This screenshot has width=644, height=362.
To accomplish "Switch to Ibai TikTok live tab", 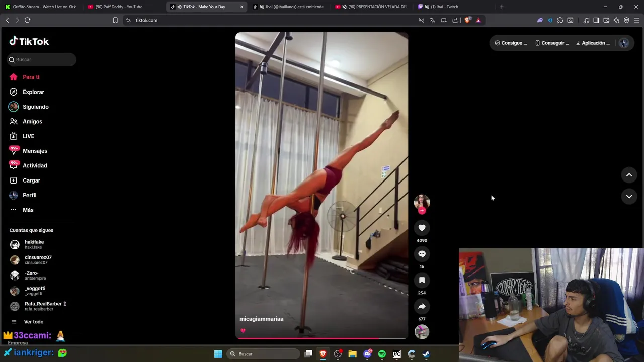I will [x=289, y=7].
